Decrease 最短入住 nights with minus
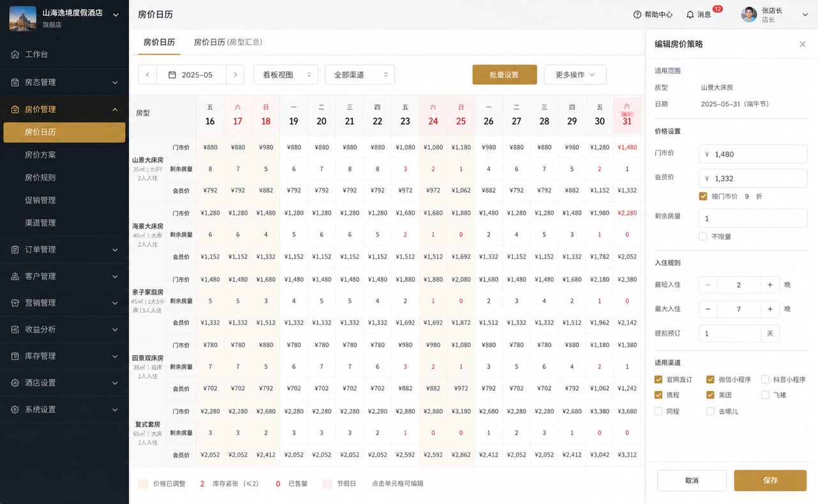This screenshot has height=504, width=818. click(708, 285)
